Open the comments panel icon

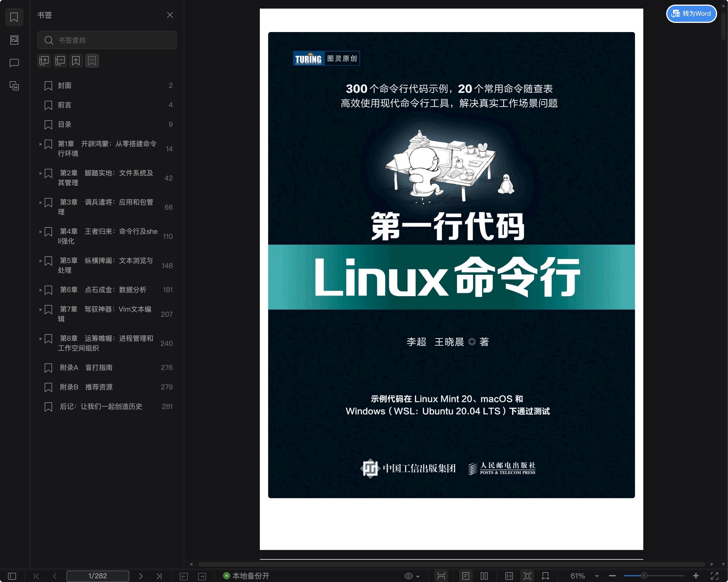point(14,63)
